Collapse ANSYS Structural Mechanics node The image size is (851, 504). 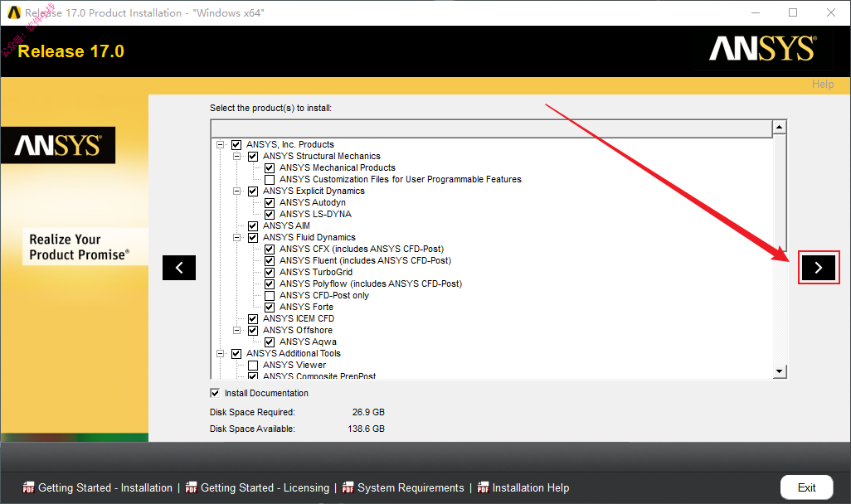point(236,156)
